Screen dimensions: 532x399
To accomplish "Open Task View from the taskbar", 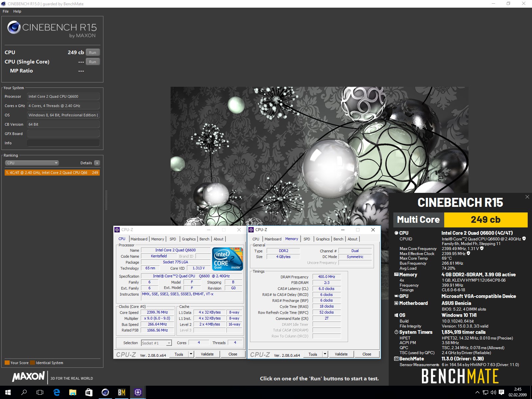I will coord(40,392).
